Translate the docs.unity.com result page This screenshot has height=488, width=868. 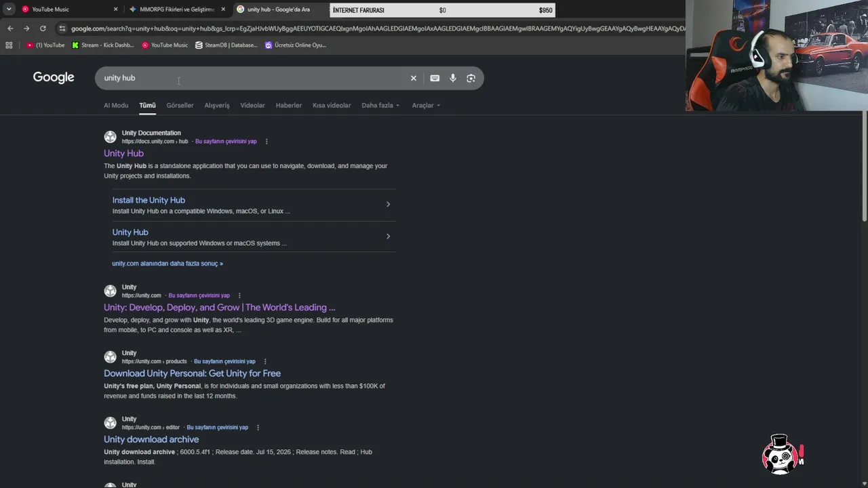point(226,142)
